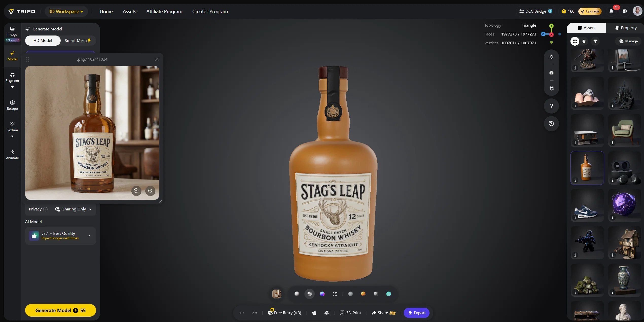Open the 3D Workspace dropdown

(66, 11)
